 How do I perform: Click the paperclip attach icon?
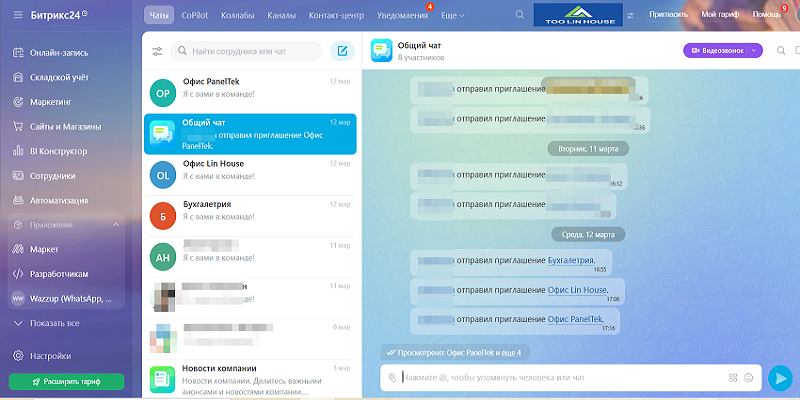[392, 378]
